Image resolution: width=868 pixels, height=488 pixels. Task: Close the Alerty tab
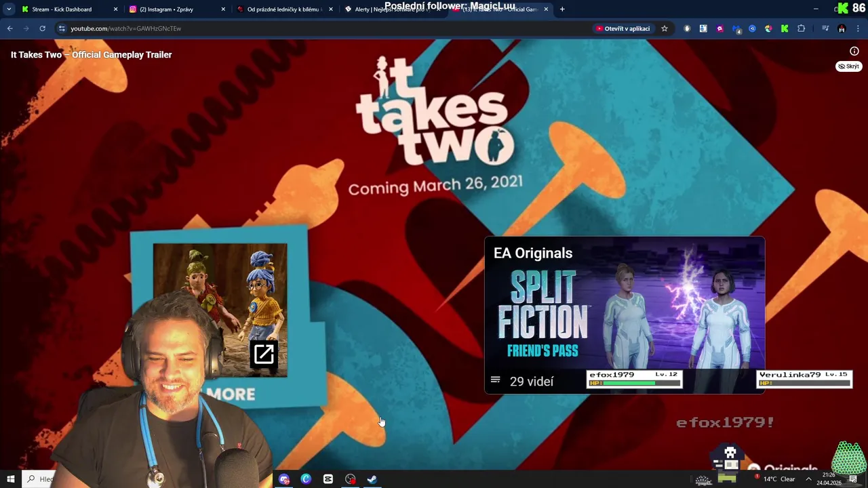(x=438, y=9)
